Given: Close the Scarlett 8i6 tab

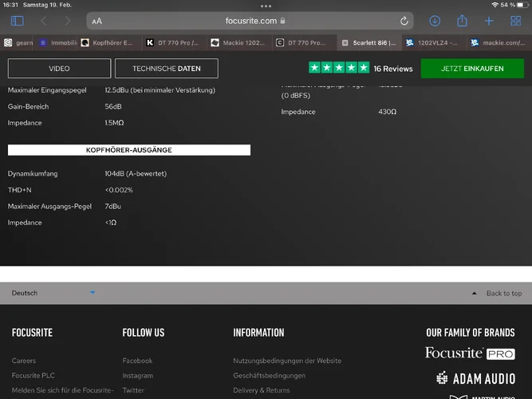Looking at the screenshot, I should click(345, 42).
